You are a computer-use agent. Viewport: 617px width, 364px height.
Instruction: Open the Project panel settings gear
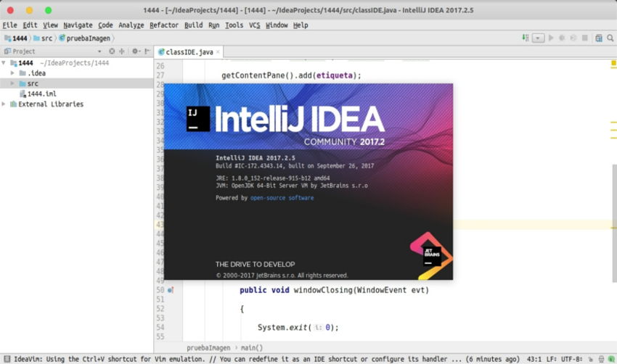click(x=135, y=51)
